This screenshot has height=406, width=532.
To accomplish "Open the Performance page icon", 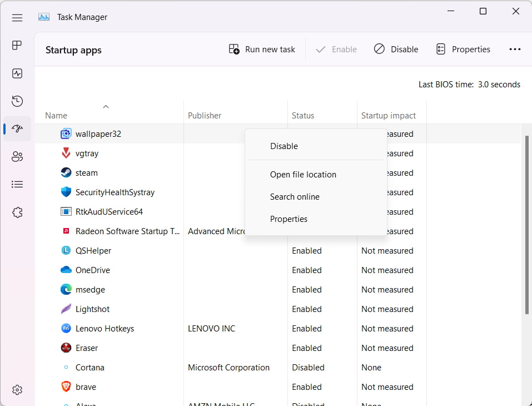I will point(17,73).
